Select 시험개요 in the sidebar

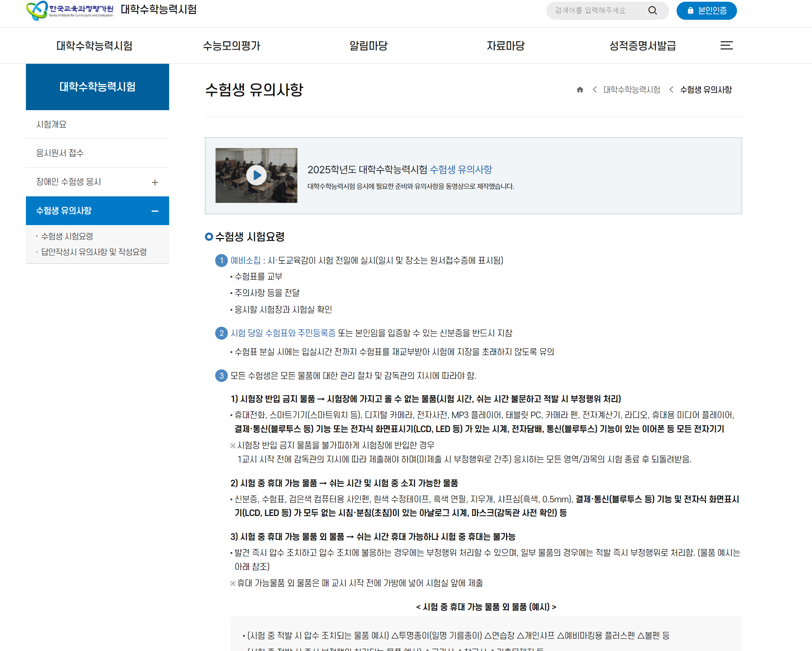point(51,124)
